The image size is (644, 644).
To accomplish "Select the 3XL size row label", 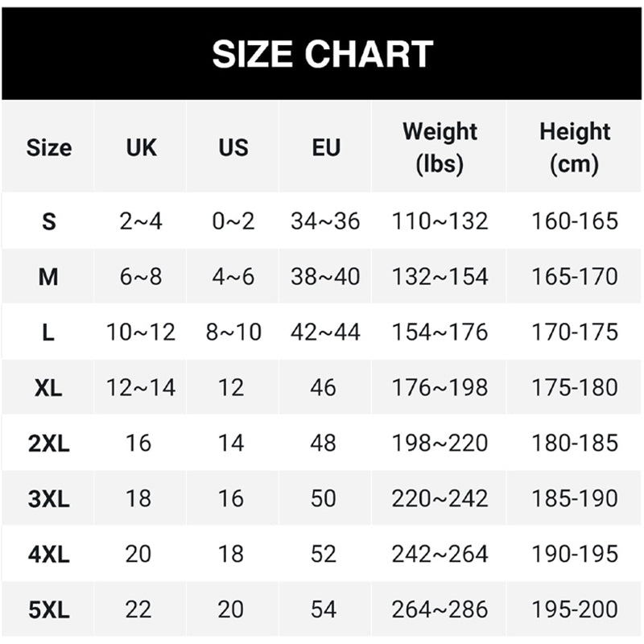I will 48,499.
